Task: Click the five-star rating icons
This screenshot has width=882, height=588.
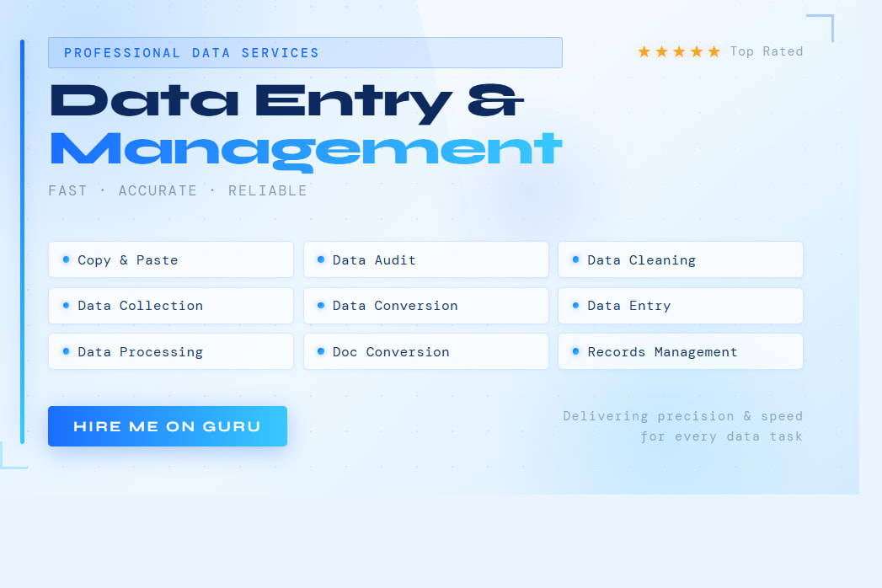Action: coord(679,51)
